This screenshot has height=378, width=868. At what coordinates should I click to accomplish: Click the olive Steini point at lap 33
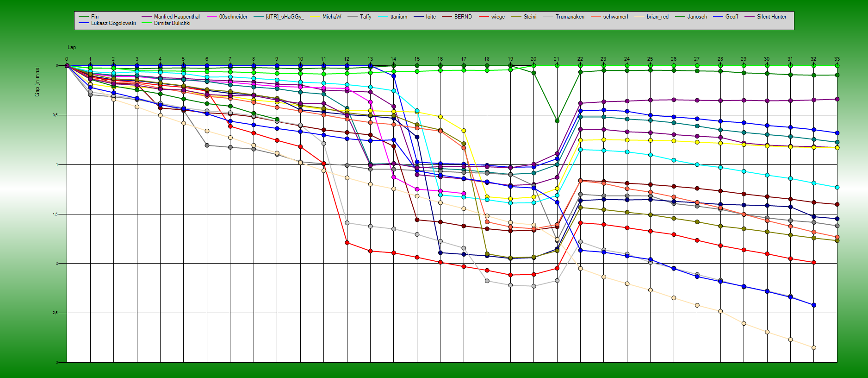pos(837,241)
